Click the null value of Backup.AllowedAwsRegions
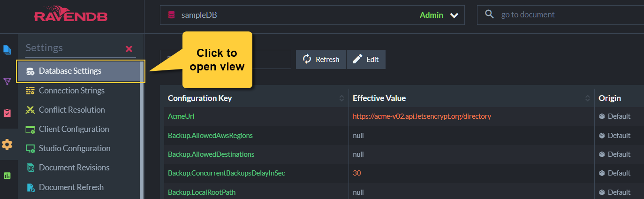The width and height of the screenshot is (644, 199). click(x=358, y=136)
